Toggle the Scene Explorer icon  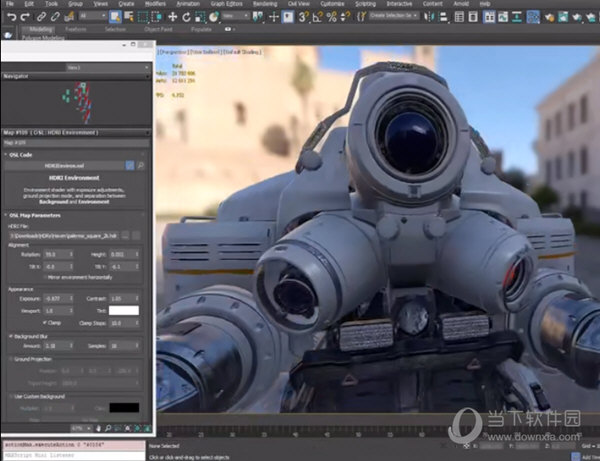459,17
